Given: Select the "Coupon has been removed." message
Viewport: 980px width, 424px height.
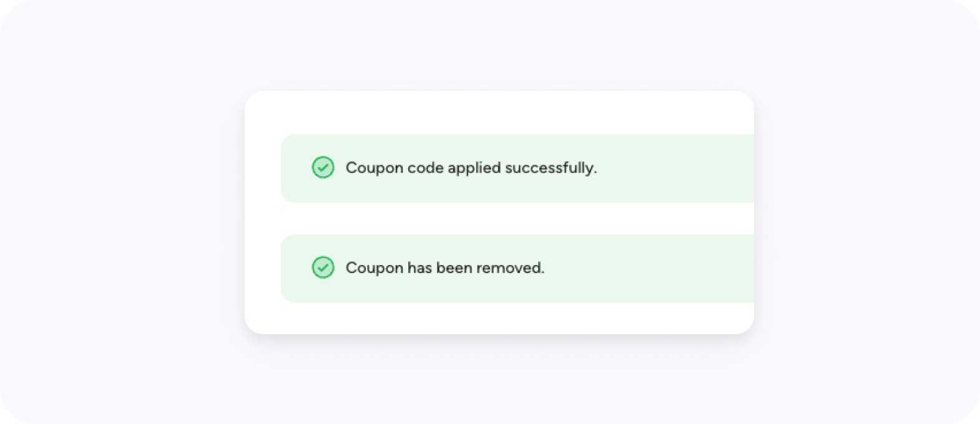Looking at the screenshot, I should [x=444, y=267].
